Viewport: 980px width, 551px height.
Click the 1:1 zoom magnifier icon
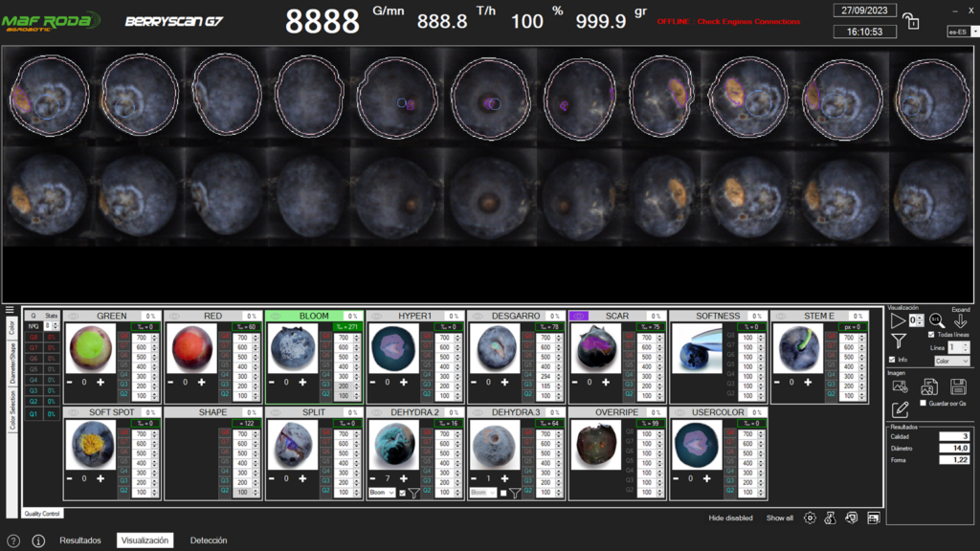click(x=936, y=320)
